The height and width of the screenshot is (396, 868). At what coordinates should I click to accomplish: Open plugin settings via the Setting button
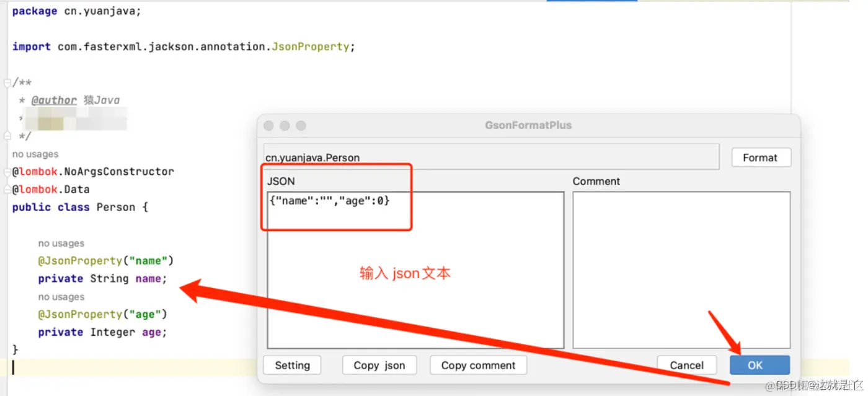click(x=291, y=365)
